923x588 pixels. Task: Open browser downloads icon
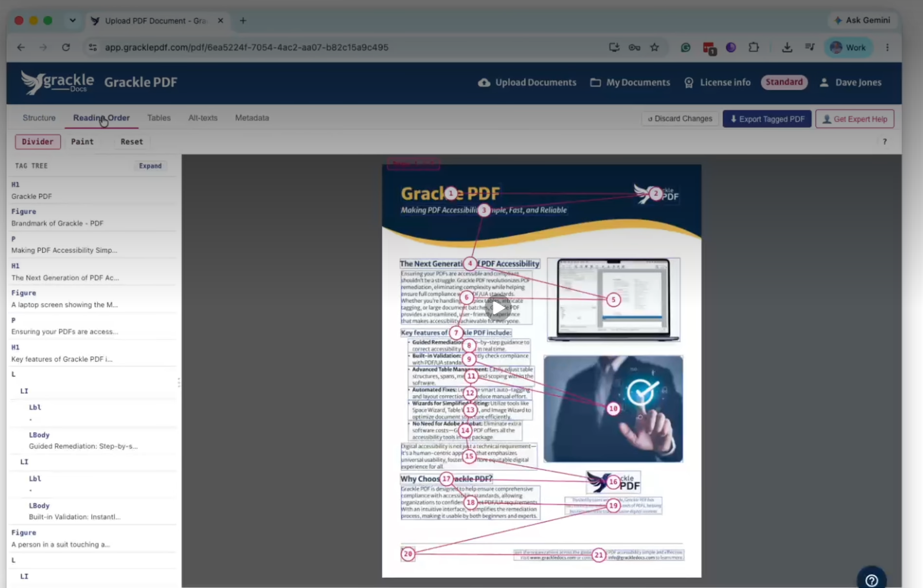coord(787,47)
